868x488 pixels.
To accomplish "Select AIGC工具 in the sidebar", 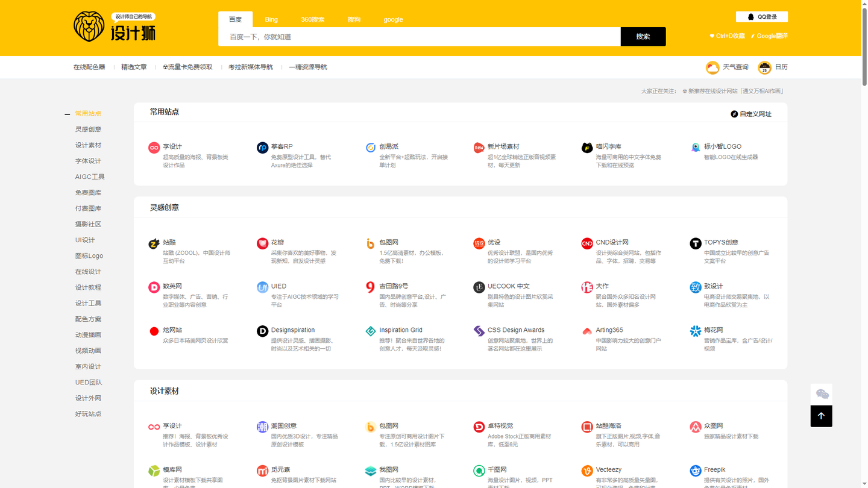I will (90, 177).
